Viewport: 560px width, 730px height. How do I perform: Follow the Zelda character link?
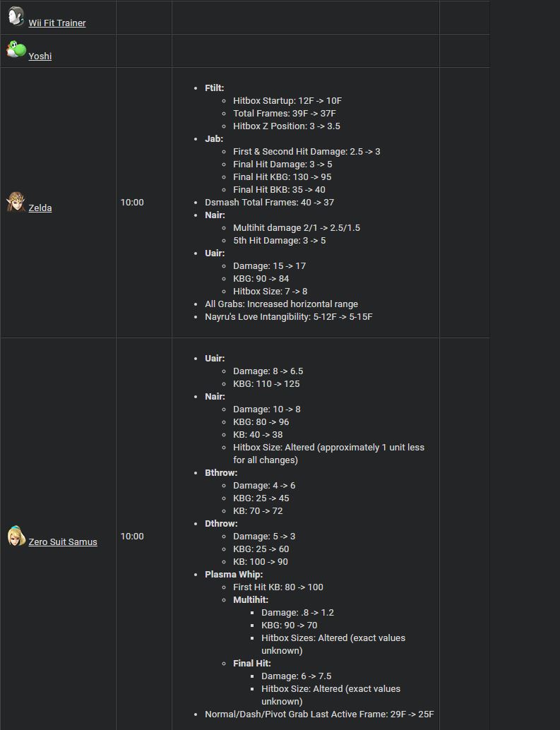pos(40,208)
